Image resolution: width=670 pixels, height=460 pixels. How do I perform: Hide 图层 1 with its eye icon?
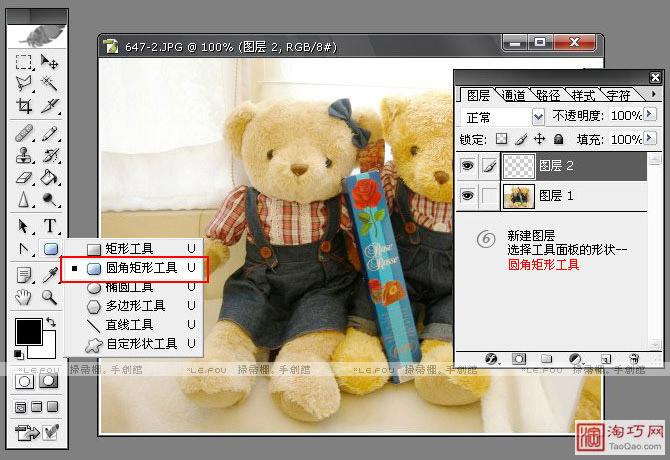(468, 196)
